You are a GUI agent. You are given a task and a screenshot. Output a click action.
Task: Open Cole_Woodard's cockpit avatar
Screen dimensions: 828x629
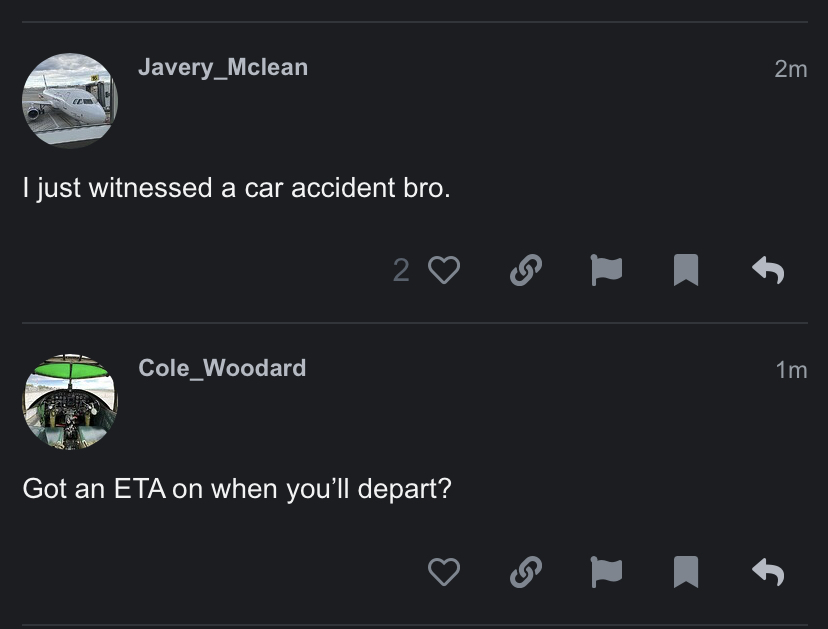pyautogui.click(x=70, y=402)
